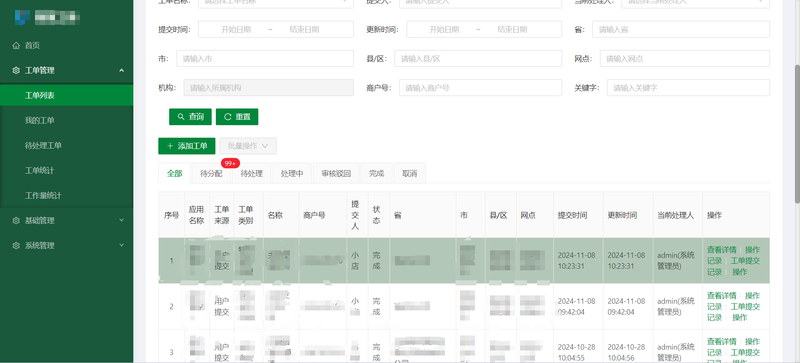Click the final 操作 link in row 1
This screenshot has height=363, width=800.
tap(740, 272)
